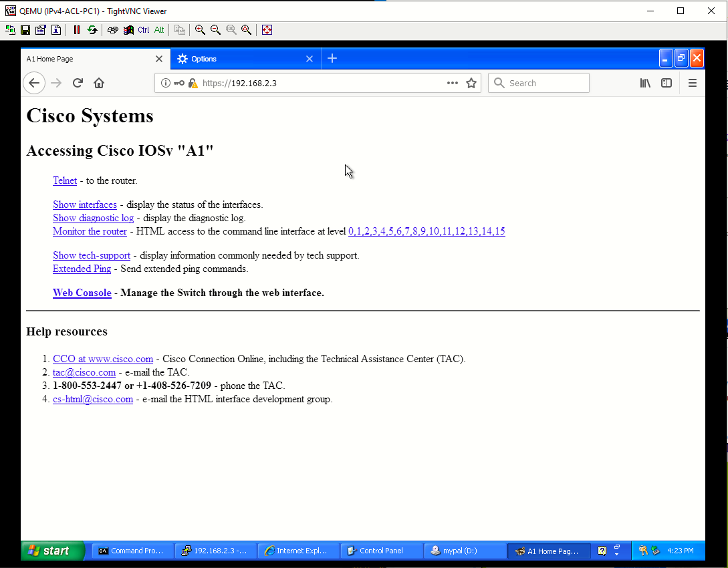The height and width of the screenshot is (568, 728).
Task: Click the Auto zoom icon
Action: 246,30
